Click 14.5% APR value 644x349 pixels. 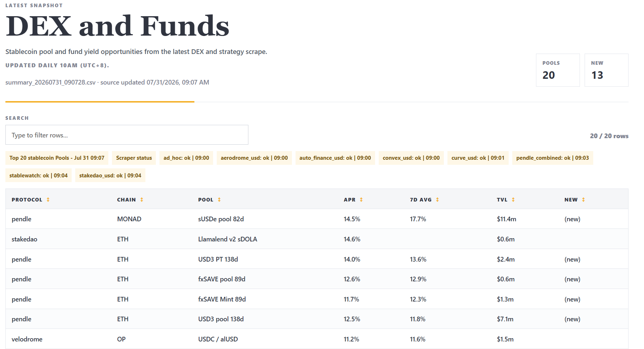[x=352, y=219]
